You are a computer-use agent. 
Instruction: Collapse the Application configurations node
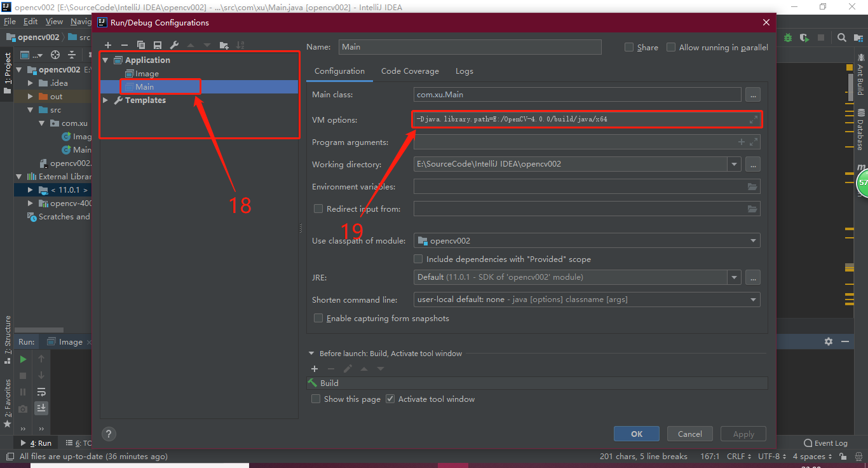tap(105, 60)
